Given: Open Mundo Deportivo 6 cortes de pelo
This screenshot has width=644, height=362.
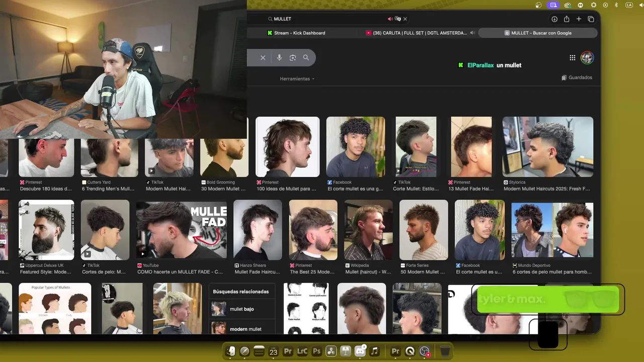Looking at the screenshot, I should click(552, 230).
